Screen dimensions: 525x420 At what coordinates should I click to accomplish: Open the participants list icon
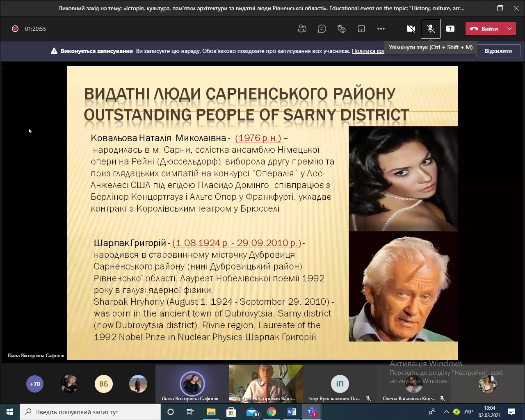(x=302, y=29)
